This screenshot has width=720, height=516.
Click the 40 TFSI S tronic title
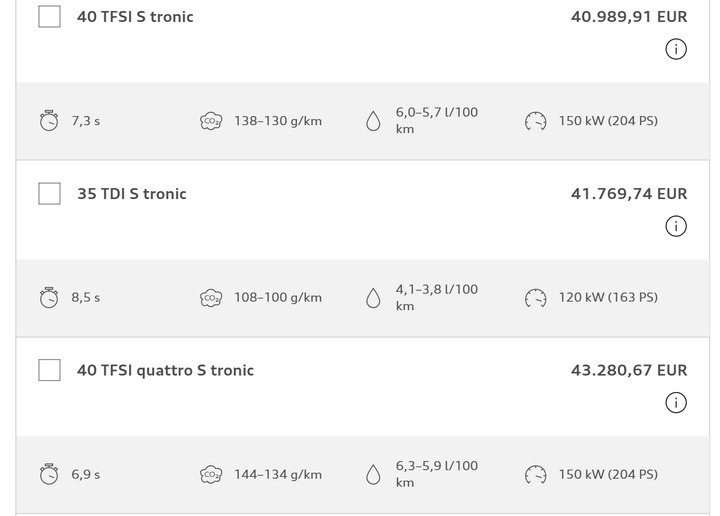135,17
